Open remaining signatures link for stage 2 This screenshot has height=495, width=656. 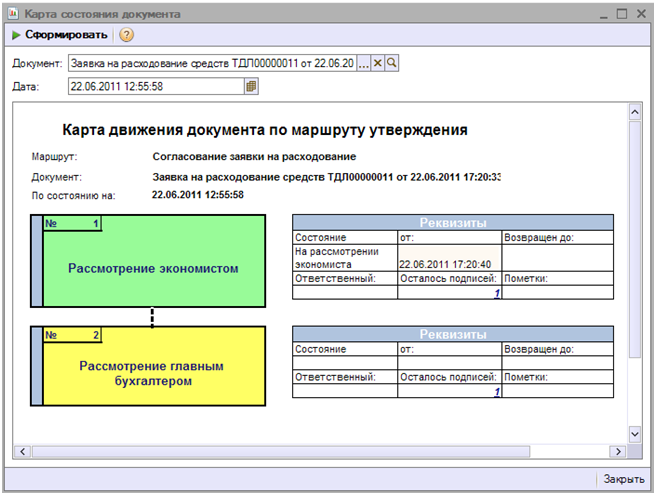[496, 392]
